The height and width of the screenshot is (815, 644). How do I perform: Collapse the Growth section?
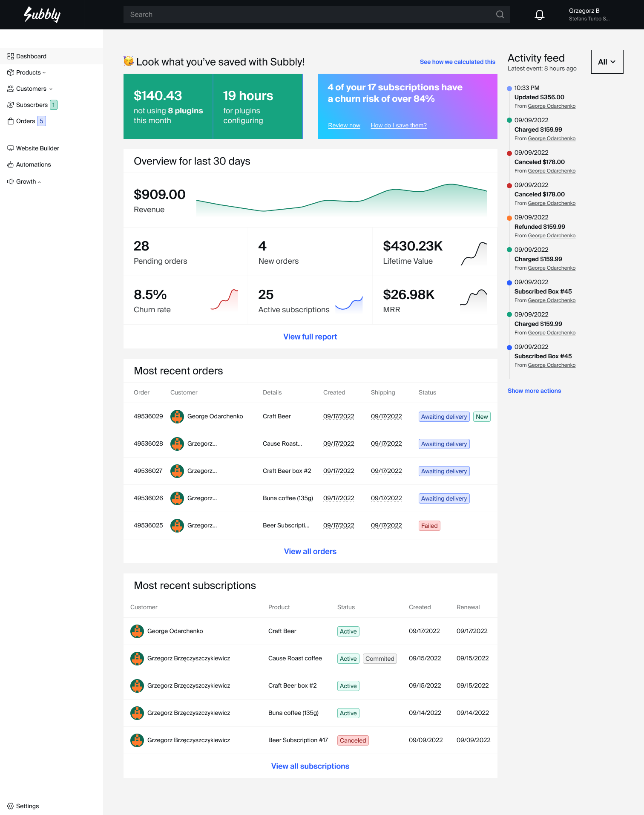click(x=39, y=182)
